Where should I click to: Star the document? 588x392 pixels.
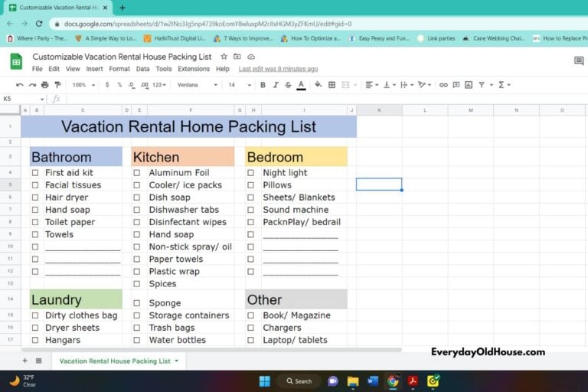[224, 57]
